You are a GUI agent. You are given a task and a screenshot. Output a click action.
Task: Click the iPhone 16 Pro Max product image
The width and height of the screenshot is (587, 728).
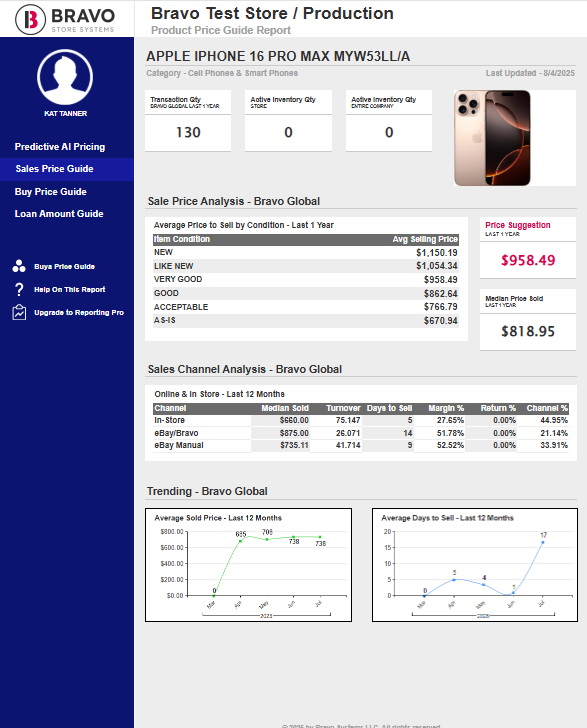(492, 138)
